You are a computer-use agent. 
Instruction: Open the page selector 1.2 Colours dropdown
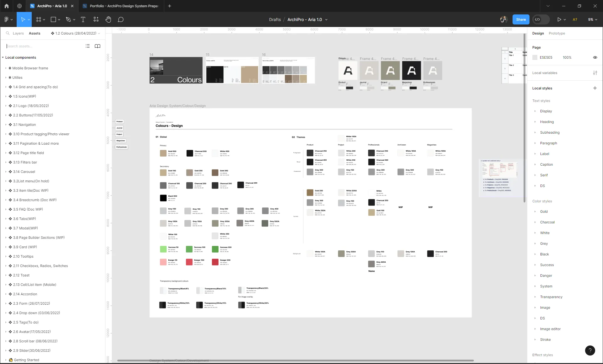[76, 33]
